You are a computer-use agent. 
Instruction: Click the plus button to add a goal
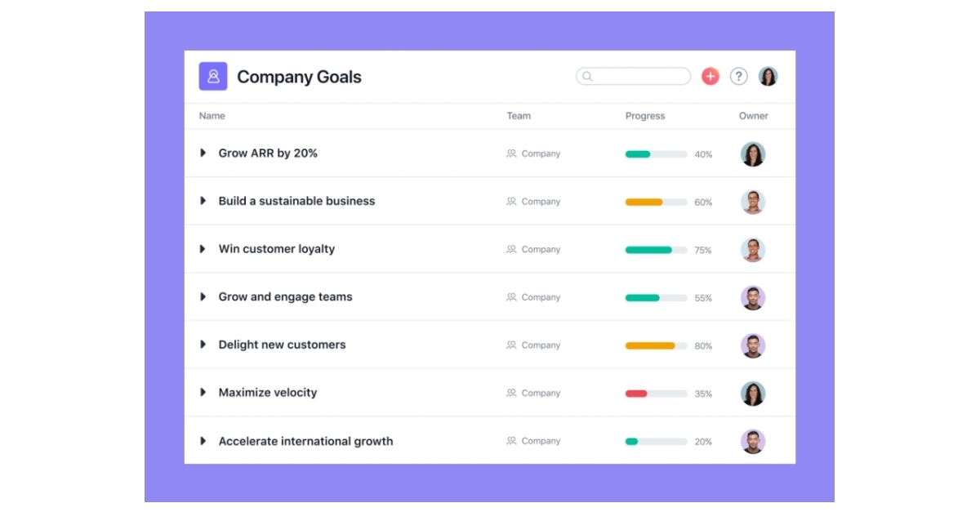coord(710,76)
